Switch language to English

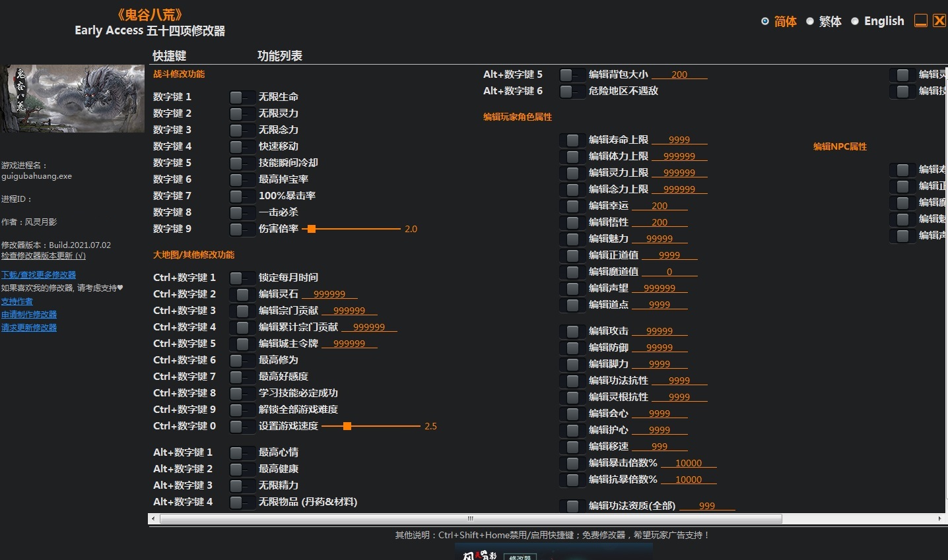pos(855,21)
